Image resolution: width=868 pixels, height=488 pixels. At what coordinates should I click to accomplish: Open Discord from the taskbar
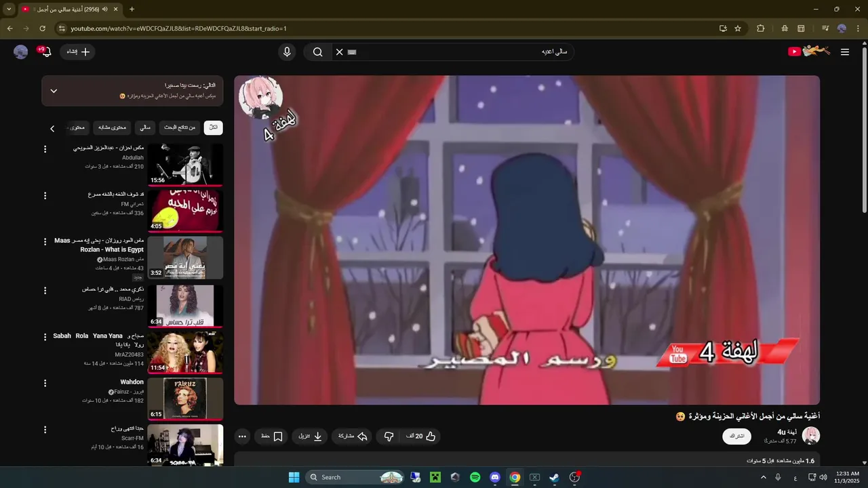click(x=495, y=477)
